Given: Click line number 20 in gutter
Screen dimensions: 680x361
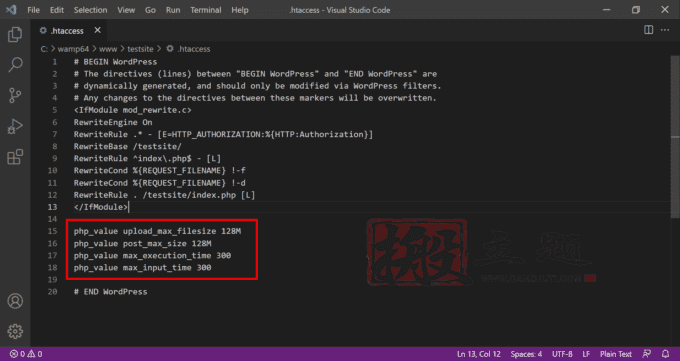Looking at the screenshot, I should (52, 292).
